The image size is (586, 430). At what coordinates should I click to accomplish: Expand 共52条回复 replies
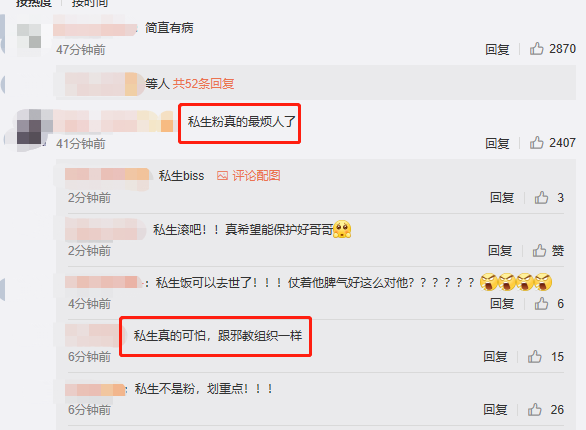203,84
